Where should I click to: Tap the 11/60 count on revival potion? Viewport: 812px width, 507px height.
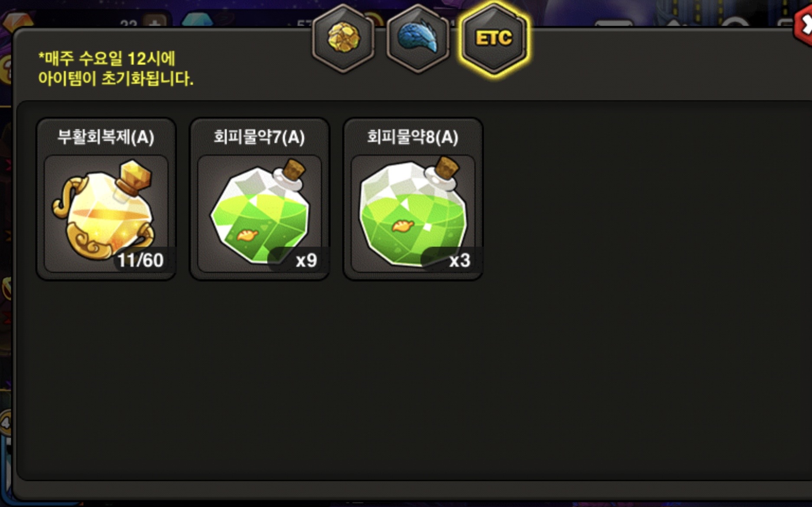pyautogui.click(x=140, y=260)
